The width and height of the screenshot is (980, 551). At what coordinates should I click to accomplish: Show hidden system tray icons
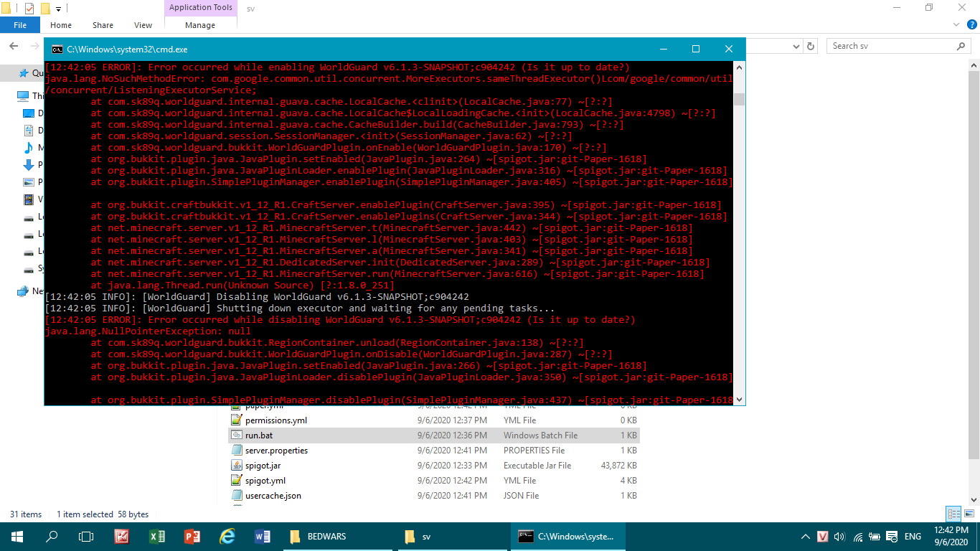click(805, 537)
